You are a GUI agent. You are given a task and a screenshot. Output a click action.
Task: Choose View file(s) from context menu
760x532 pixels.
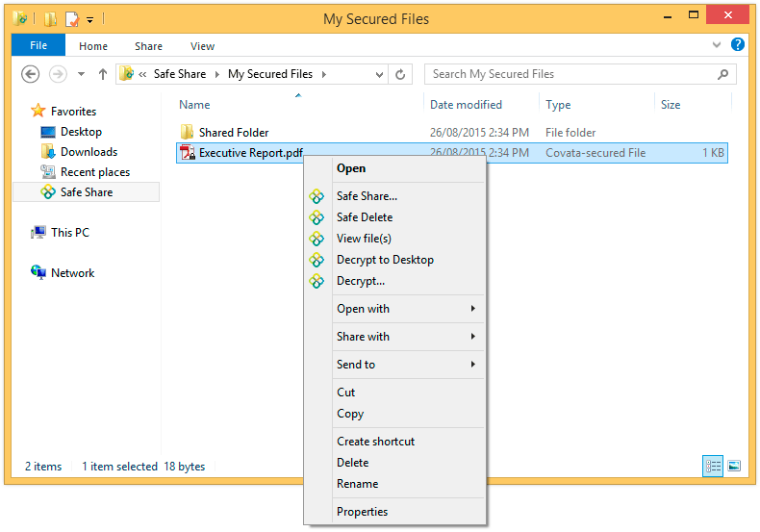[x=364, y=239]
